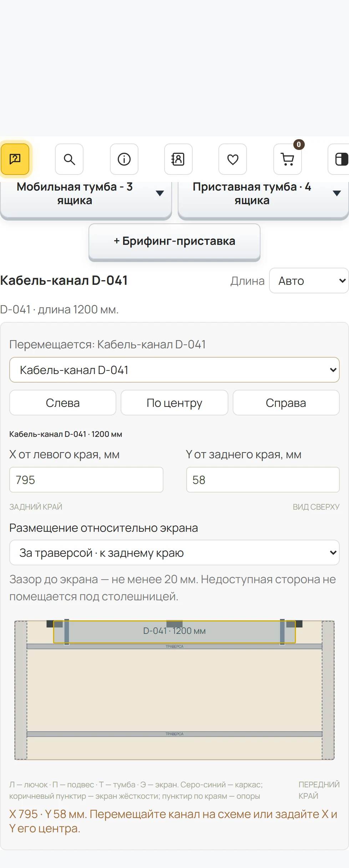Focus the X от левого края field
This screenshot has width=349, height=868.
[86, 480]
